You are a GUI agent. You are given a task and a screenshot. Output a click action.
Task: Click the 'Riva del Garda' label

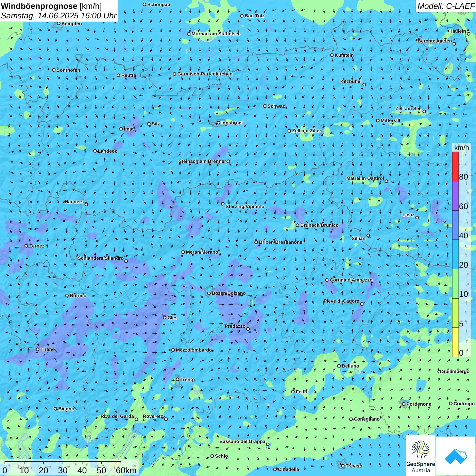117,416
